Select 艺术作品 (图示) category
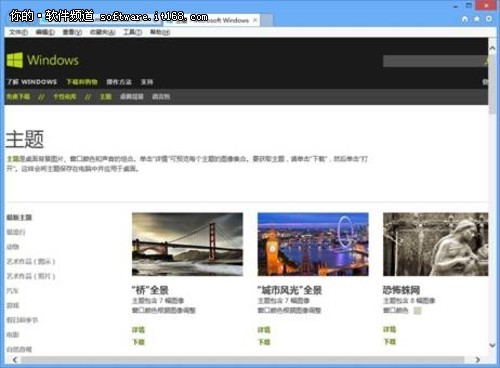This screenshot has height=368, width=500. (31, 262)
